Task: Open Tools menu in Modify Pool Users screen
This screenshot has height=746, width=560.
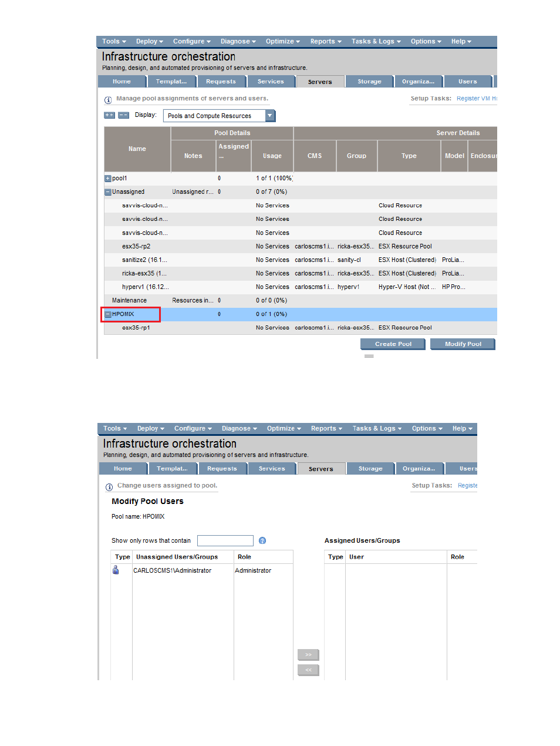Action: [x=115, y=429]
